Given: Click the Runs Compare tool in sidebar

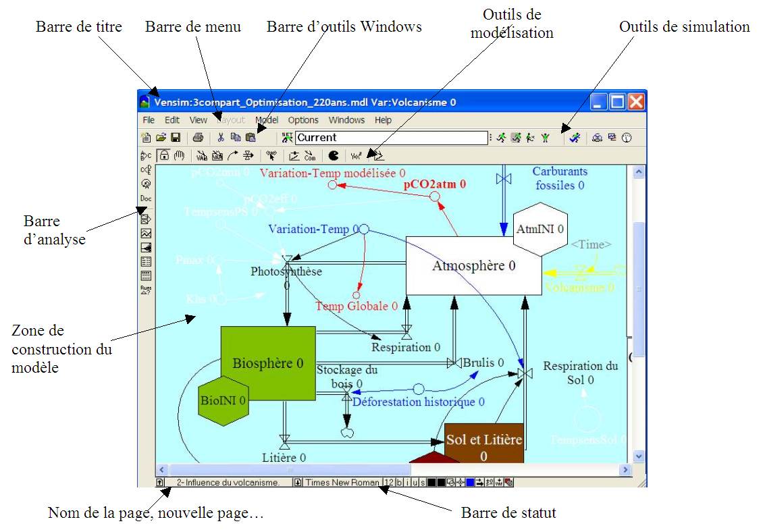Looking at the screenshot, I should (x=146, y=290).
